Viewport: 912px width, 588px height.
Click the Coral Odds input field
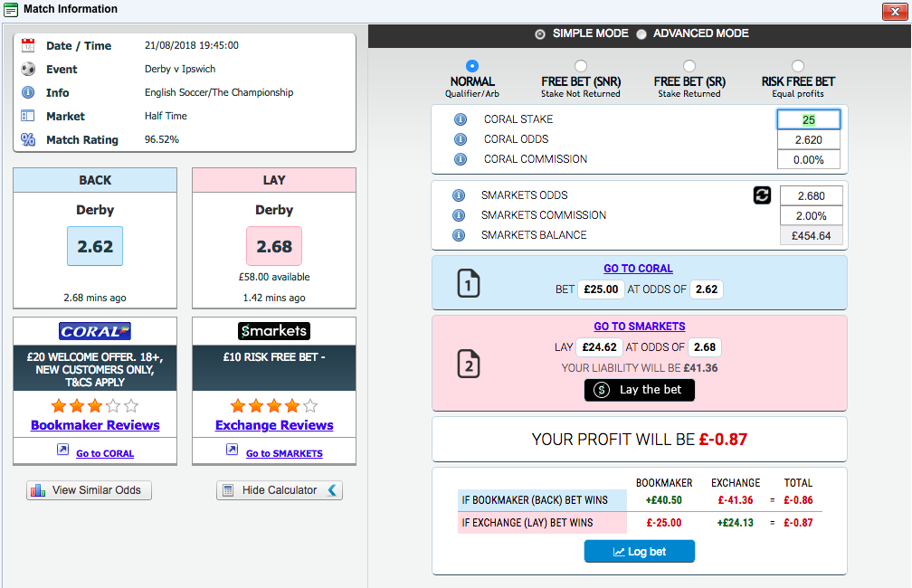(x=809, y=139)
